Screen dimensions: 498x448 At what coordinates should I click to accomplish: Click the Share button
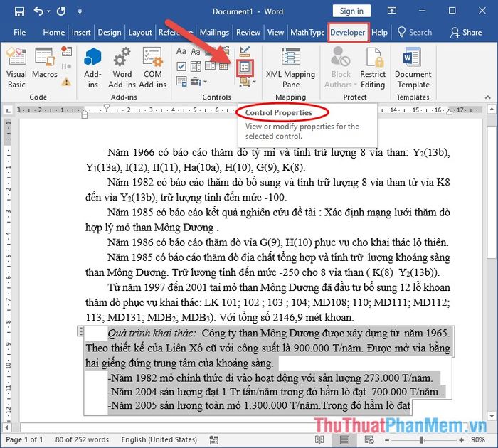coord(465,33)
